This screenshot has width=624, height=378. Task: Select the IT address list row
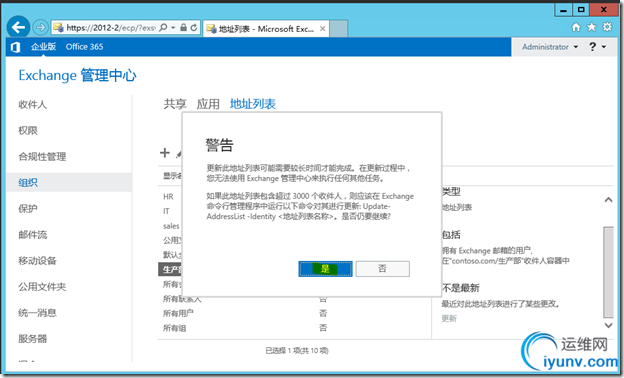(x=170, y=211)
